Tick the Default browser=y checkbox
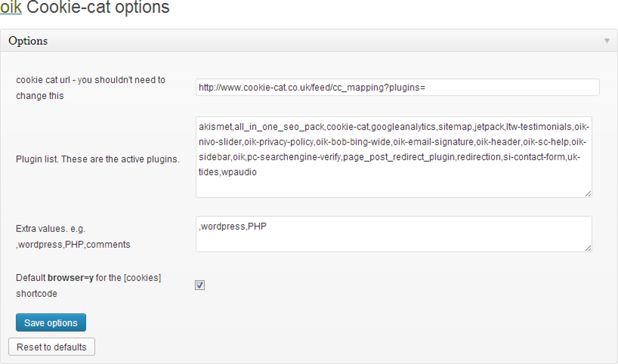Screen dimensions: 618x364 click(x=200, y=285)
